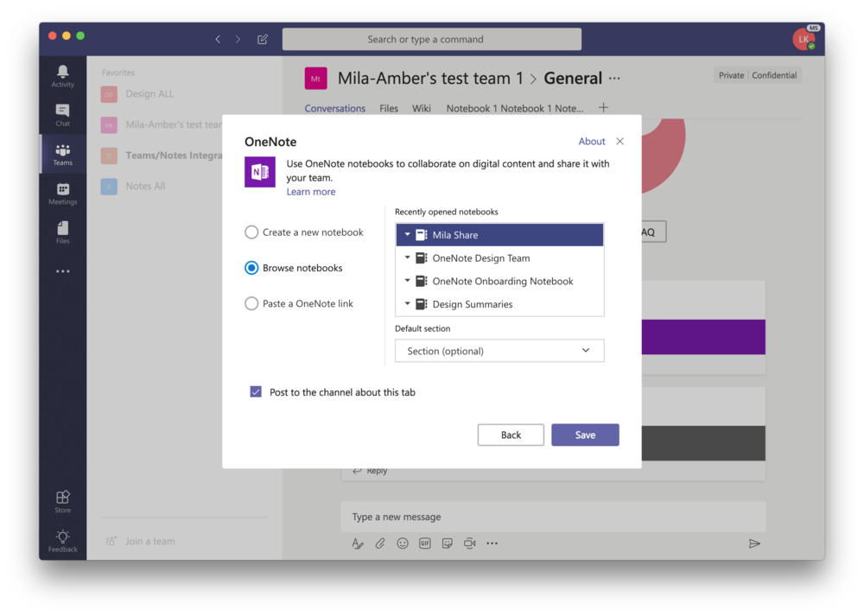
Task: Open the About link in dialog
Action: pyautogui.click(x=592, y=142)
